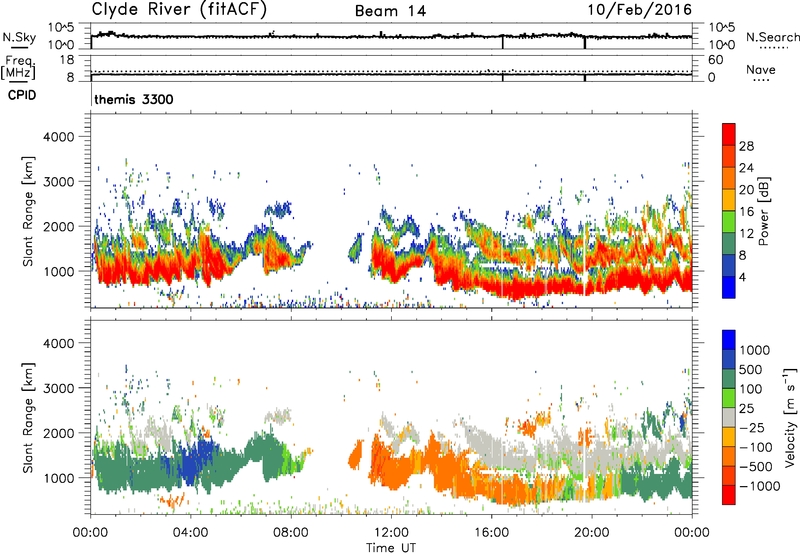The image size is (800, 554).
Task: Click the 'Nave' legend label
Action: (x=761, y=70)
